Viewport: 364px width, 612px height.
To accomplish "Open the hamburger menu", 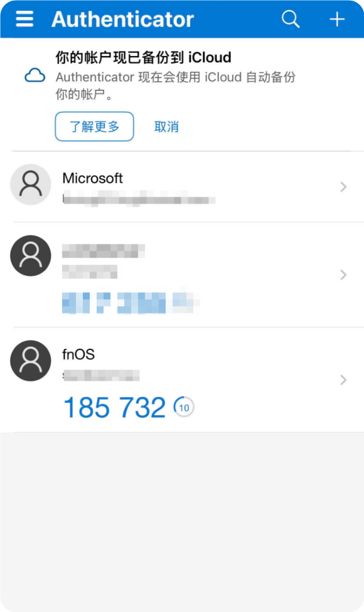I will coord(24,19).
